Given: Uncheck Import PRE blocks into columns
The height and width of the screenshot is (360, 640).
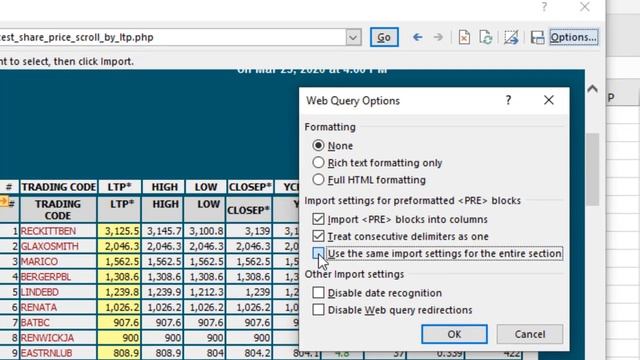Looking at the screenshot, I should tap(318, 219).
